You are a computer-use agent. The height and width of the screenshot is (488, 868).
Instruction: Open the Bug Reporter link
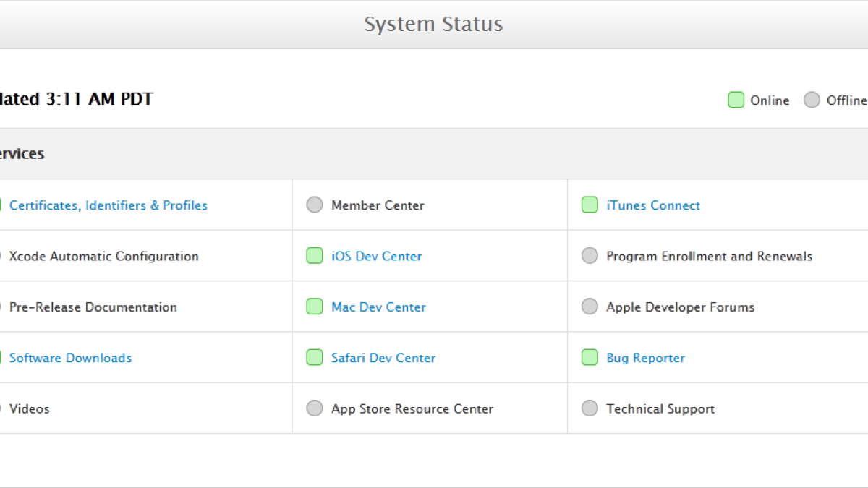(x=645, y=358)
